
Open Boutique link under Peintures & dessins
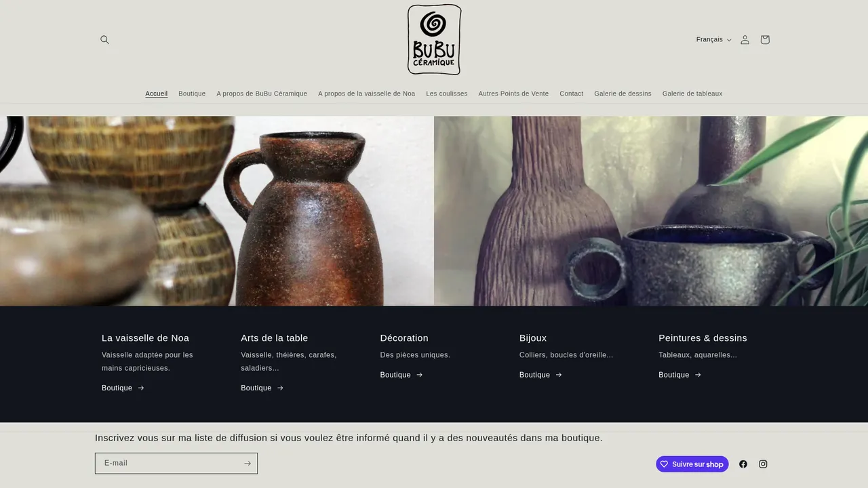click(x=679, y=375)
